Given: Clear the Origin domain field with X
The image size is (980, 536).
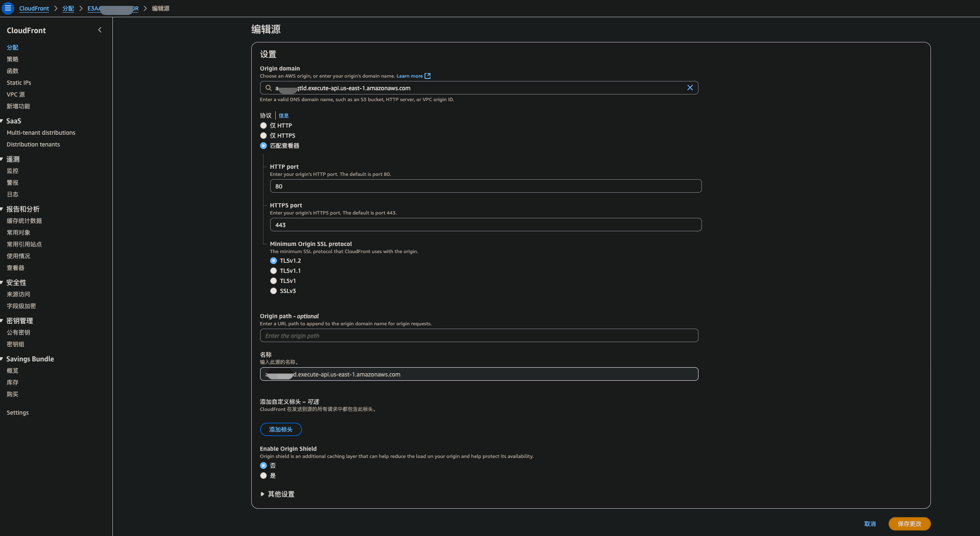Looking at the screenshot, I should (690, 88).
